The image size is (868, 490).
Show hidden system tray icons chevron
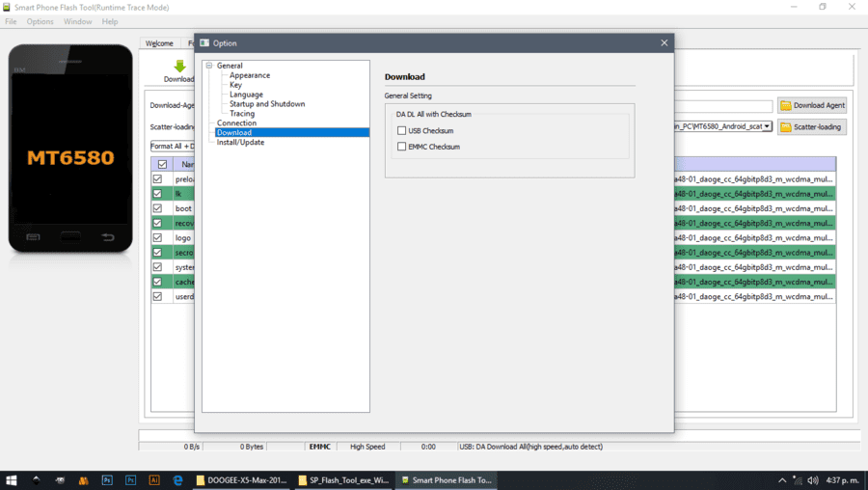(x=781, y=480)
